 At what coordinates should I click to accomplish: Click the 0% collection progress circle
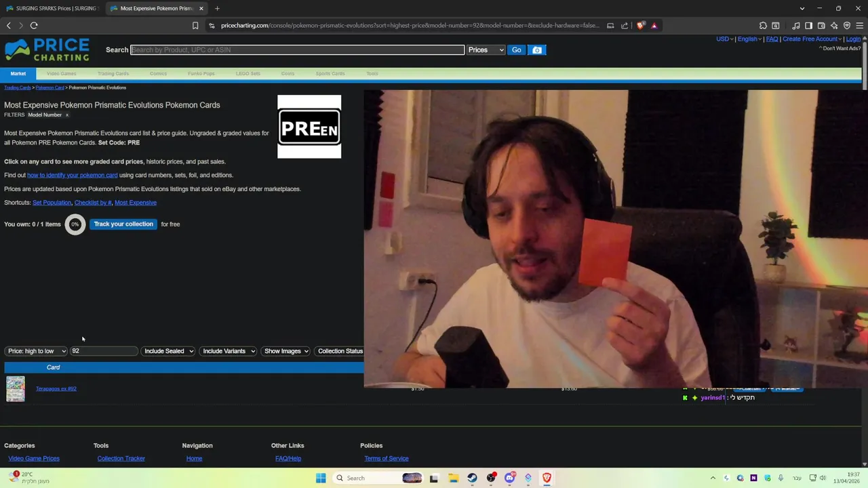click(x=75, y=224)
